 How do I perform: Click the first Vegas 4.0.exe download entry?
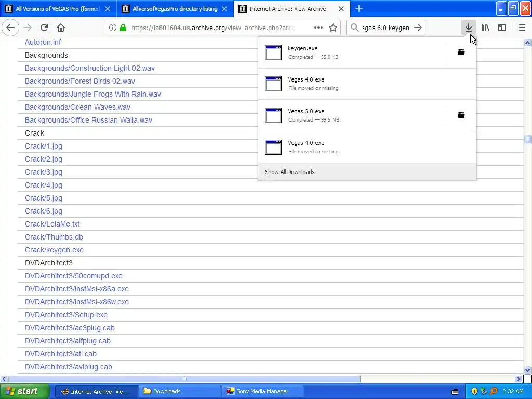[x=367, y=84]
